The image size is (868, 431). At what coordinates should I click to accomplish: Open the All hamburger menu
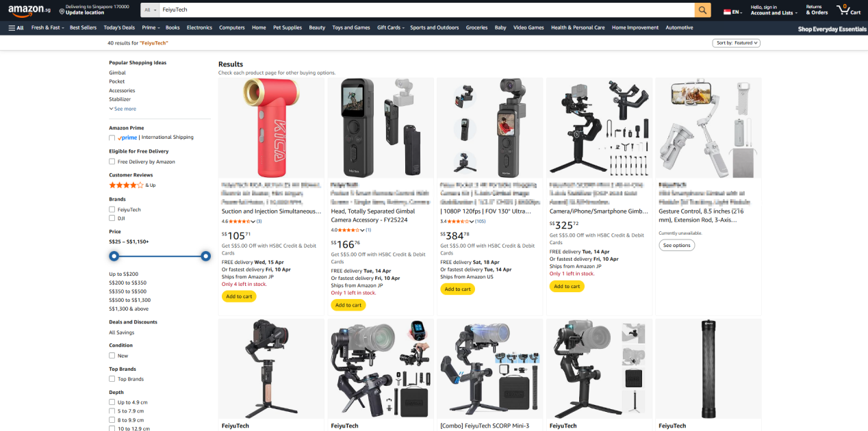click(x=16, y=28)
